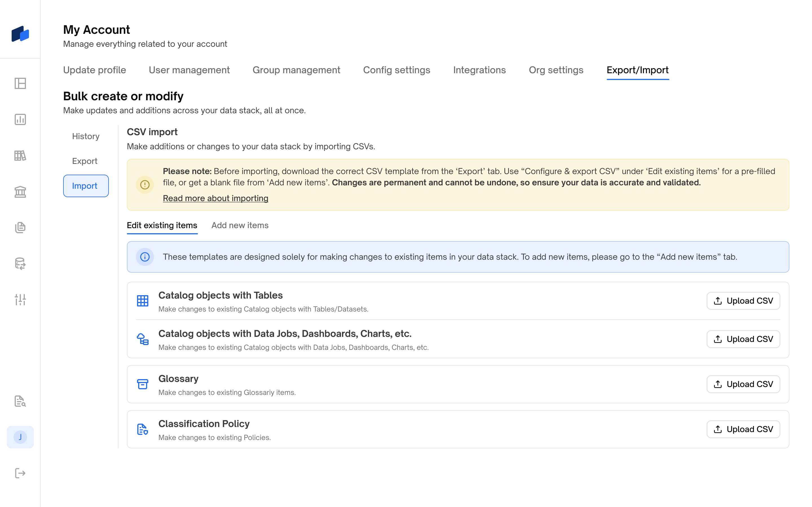The height and width of the screenshot is (507, 812).
Task: Open the sliders settings sidebar icon
Action: [20, 299]
